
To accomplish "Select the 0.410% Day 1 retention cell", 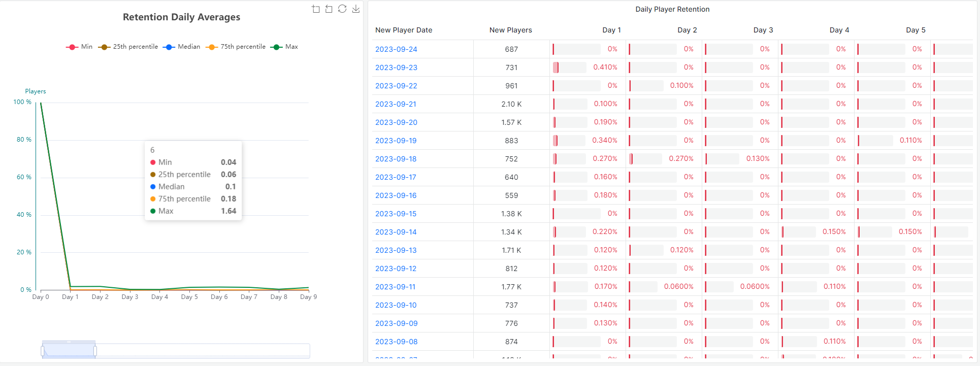I will tap(588, 68).
